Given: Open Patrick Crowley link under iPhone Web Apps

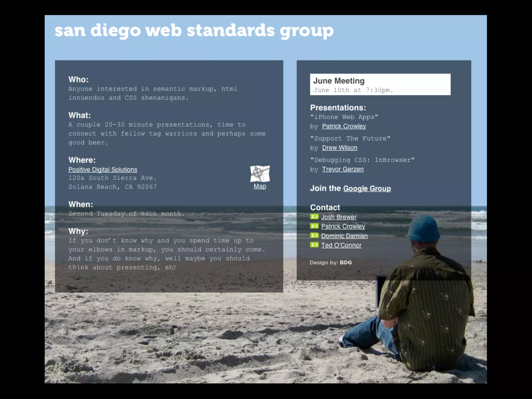Looking at the screenshot, I should click(344, 126).
